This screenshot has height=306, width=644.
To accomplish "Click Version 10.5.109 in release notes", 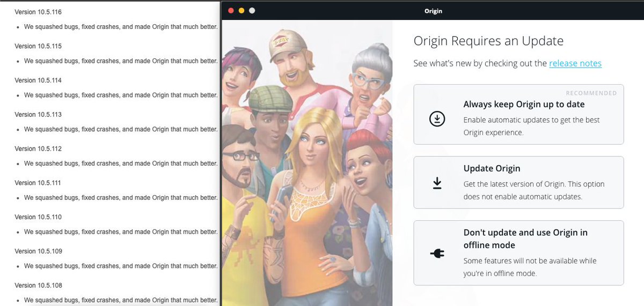I will pyautogui.click(x=38, y=251).
